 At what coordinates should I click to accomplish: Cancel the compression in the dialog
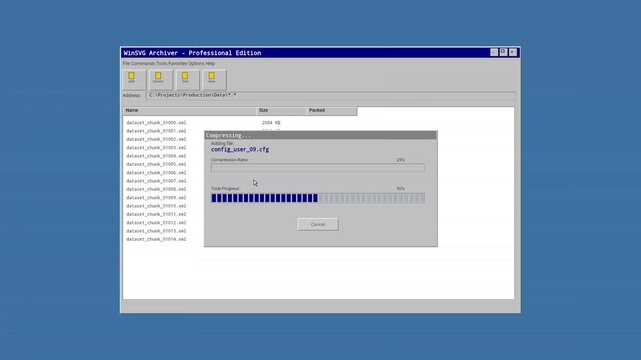point(318,224)
